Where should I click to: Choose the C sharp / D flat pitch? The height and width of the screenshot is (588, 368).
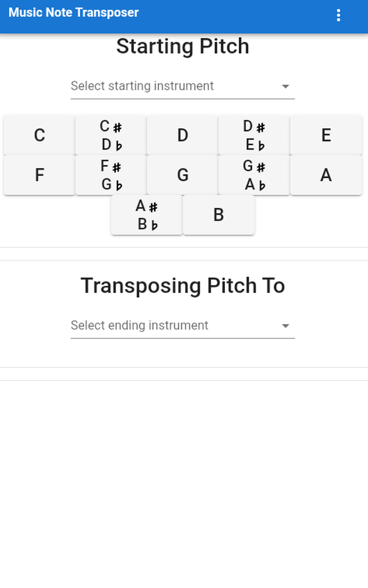click(x=111, y=136)
